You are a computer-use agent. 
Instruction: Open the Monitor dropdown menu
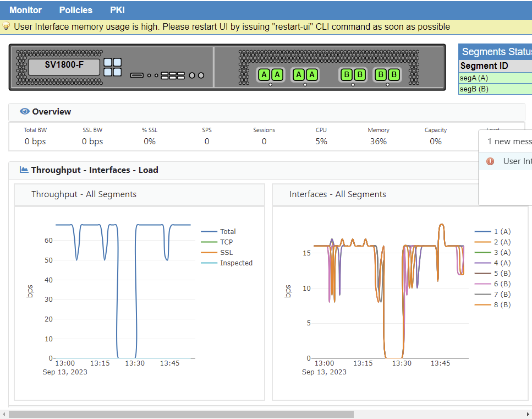point(25,10)
